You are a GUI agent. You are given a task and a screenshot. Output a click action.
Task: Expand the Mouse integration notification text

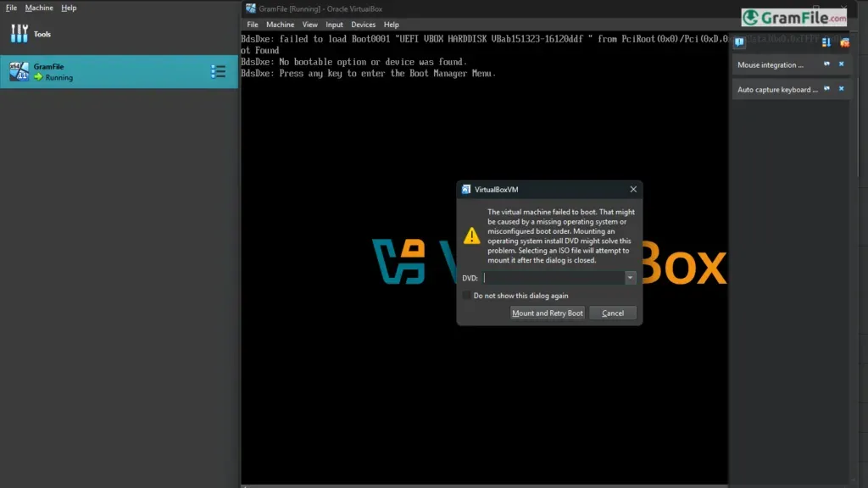pos(770,64)
